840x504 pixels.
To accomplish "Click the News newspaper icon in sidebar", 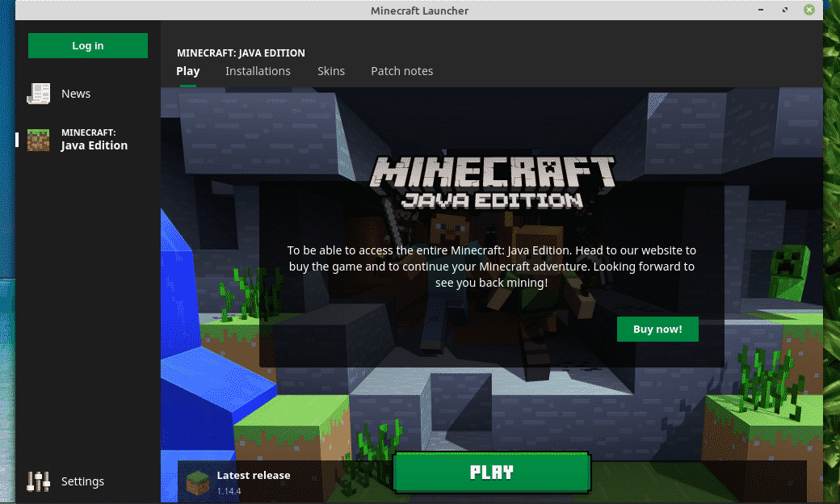I will coord(38,94).
